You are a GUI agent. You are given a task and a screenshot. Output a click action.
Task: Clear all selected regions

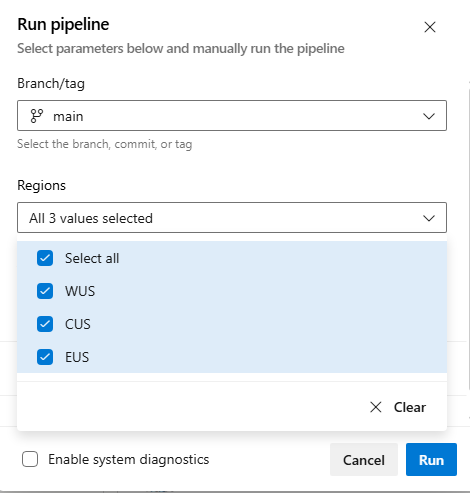click(x=398, y=407)
